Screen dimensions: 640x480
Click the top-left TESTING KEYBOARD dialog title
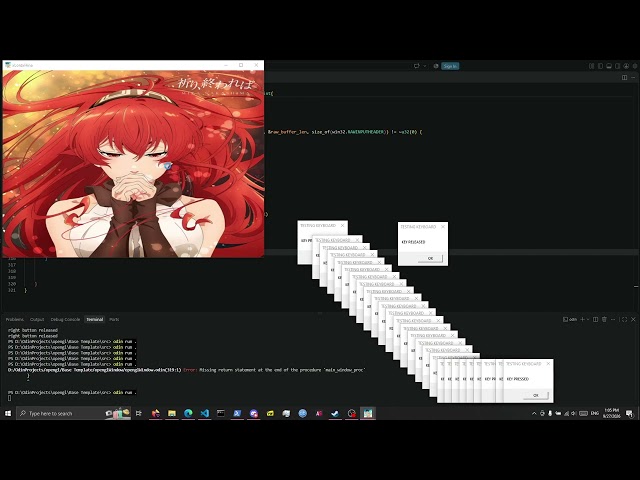click(x=318, y=225)
